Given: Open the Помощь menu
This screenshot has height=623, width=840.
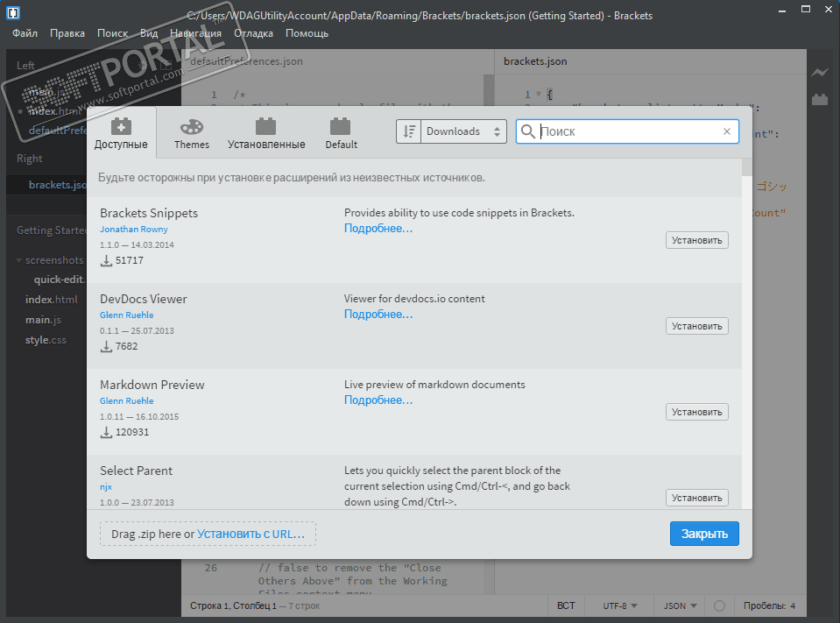Looking at the screenshot, I should click(307, 33).
